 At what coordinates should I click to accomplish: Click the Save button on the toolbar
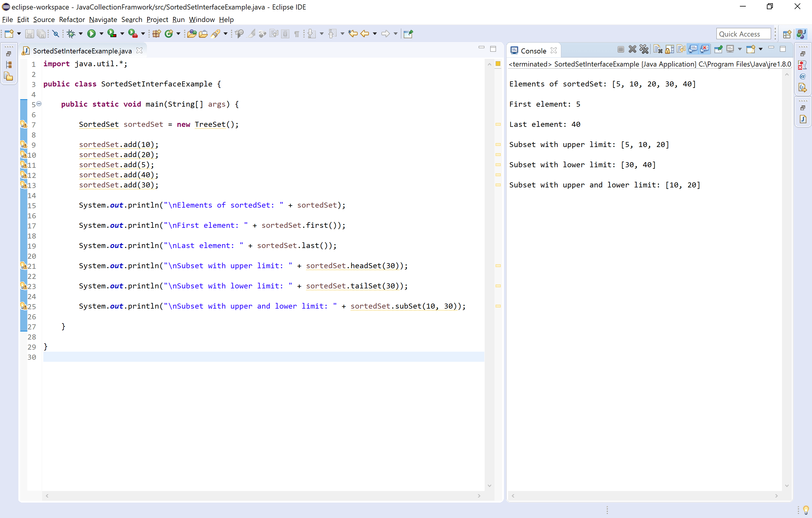pyautogui.click(x=29, y=33)
